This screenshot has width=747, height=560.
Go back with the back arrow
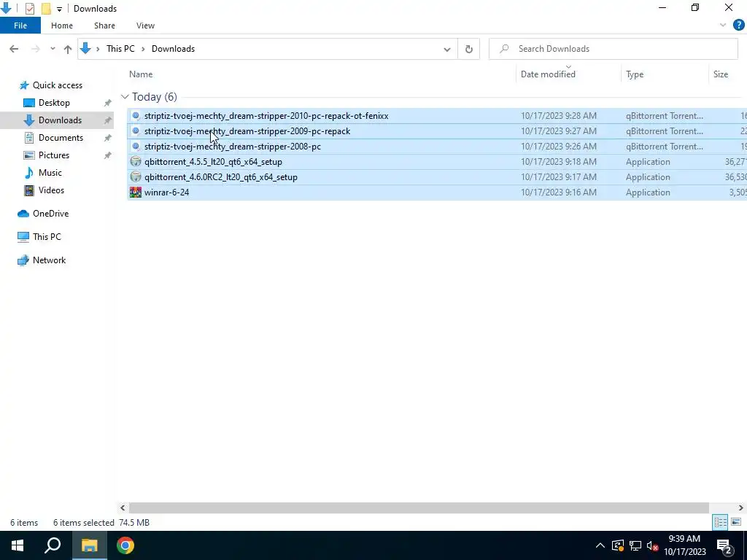coord(14,49)
